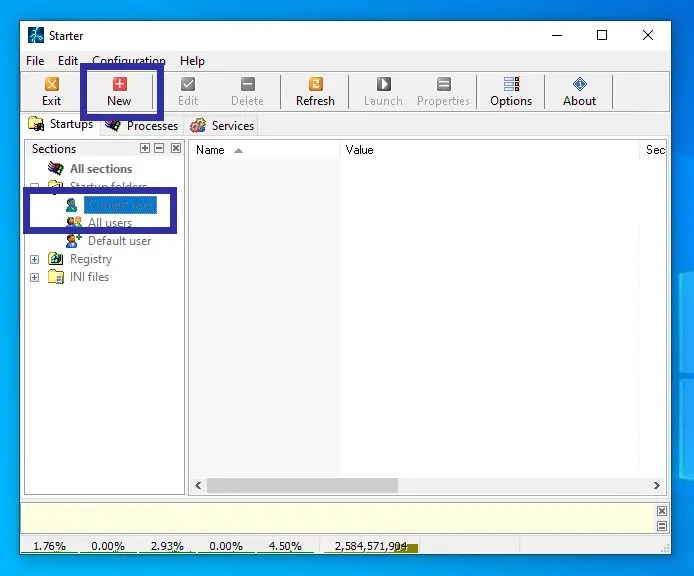Select the All users startup folder
The width and height of the screenshot is (694, 576).
click(x=109, y=223)
